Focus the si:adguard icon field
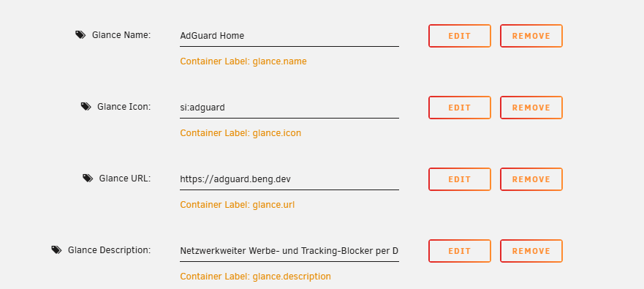Viewport: 644px width, 289px height. 289,108
